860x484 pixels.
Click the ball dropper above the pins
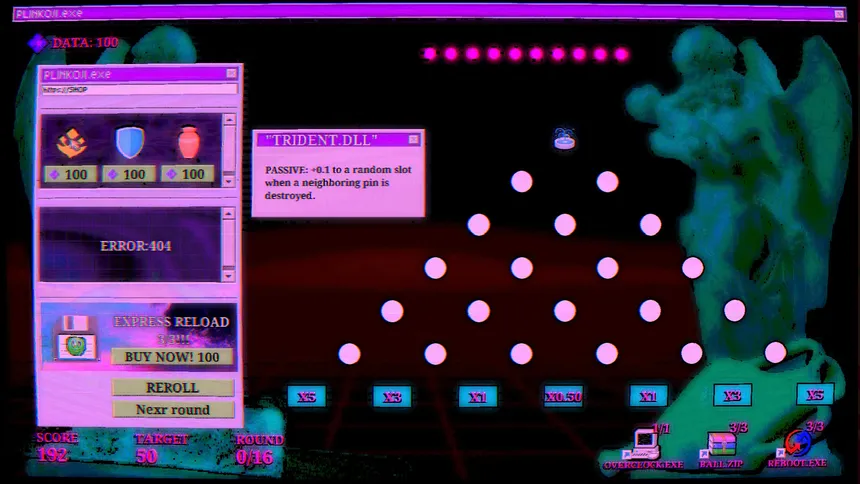(x=564, y=139)
